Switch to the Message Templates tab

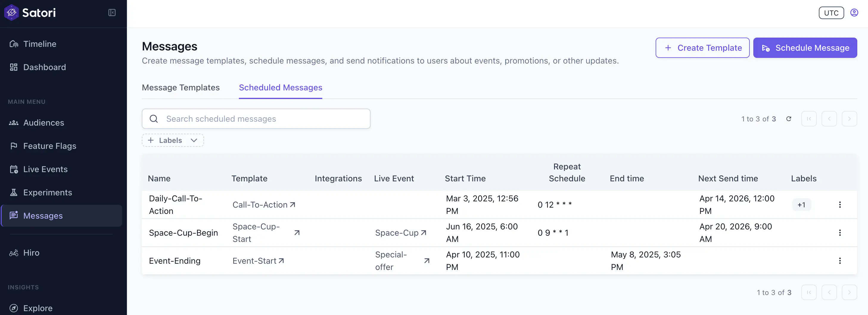[x=181, y=87]
